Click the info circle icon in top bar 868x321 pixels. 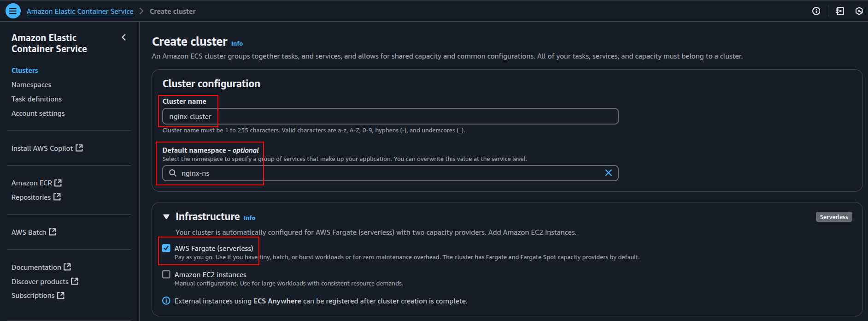point(816,11)
